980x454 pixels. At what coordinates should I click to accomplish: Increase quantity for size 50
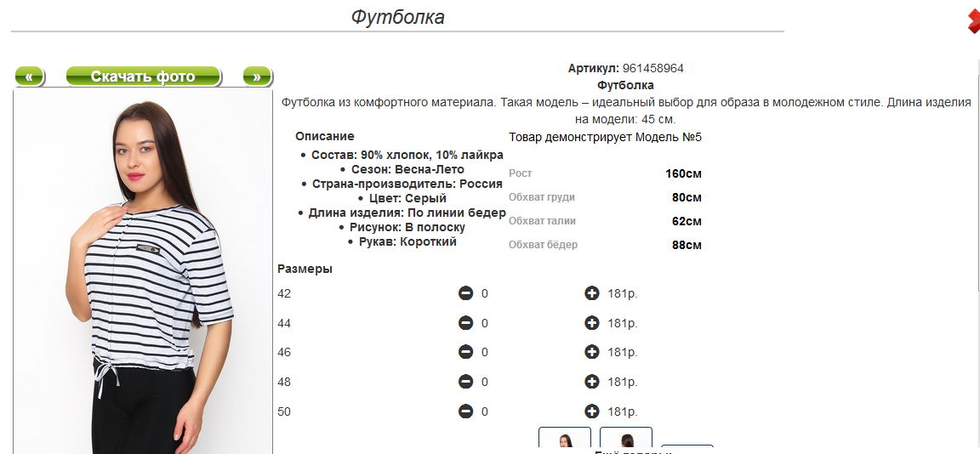tap(592, 411)
